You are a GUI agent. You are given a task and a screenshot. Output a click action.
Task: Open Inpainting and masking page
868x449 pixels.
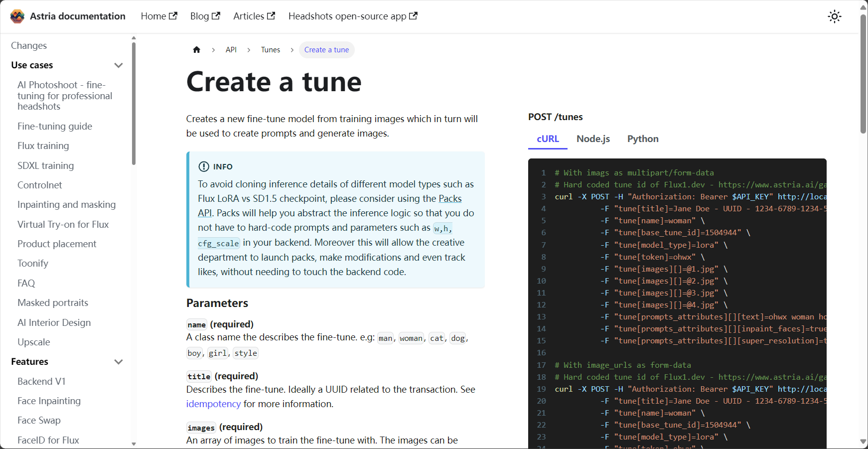click(67, 204)
